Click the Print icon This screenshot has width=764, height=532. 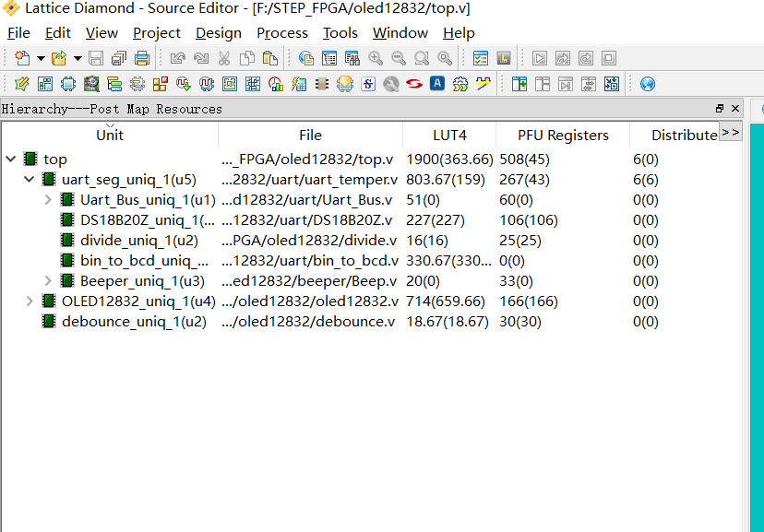pos(142,58)
